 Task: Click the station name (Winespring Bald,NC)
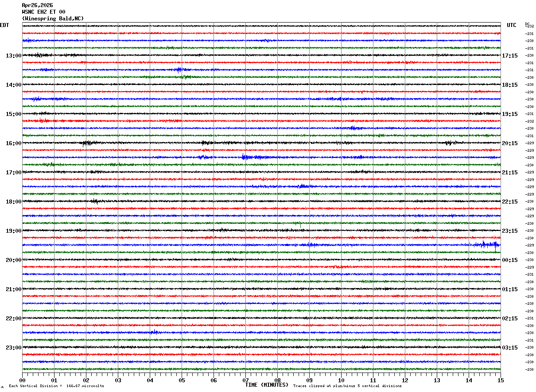click(53, 19)
